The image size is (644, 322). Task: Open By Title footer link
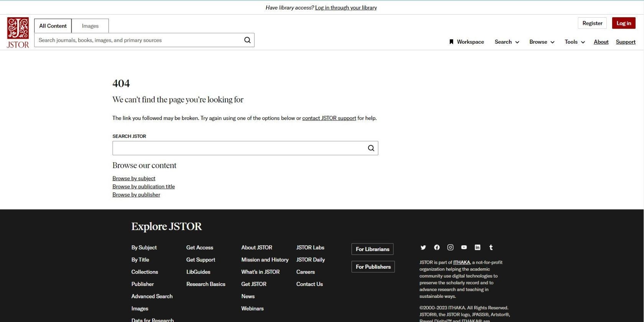click(140, 260)
